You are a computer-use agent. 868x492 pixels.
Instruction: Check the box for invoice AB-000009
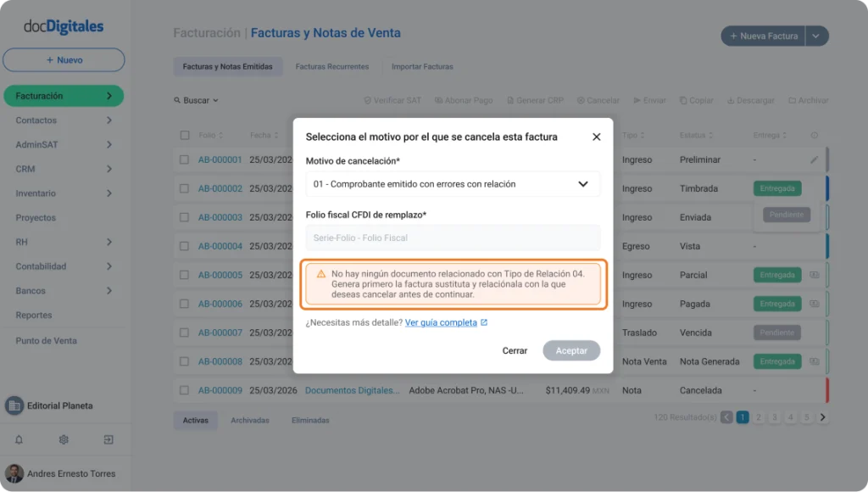click(x=184, y=390)
